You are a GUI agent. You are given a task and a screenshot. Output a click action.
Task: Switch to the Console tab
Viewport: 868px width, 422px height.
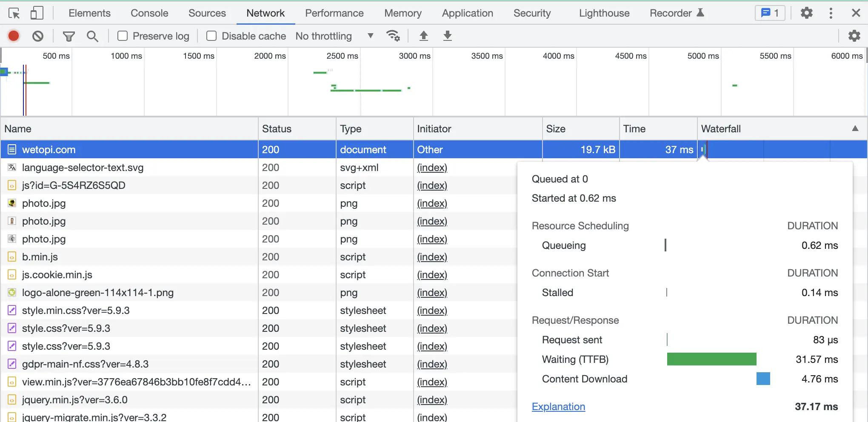[149, 13]
